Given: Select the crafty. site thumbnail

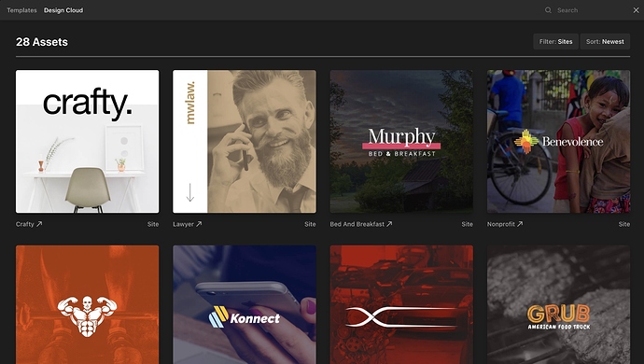Looking at the screenshot, I should [87, 141].
